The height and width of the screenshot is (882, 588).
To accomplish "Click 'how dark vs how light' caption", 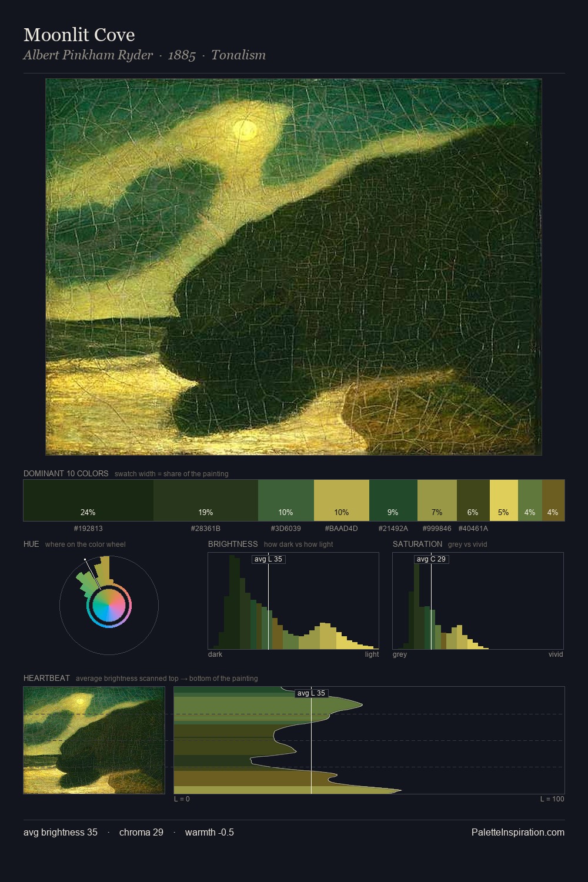I will (x=298, y=544).
